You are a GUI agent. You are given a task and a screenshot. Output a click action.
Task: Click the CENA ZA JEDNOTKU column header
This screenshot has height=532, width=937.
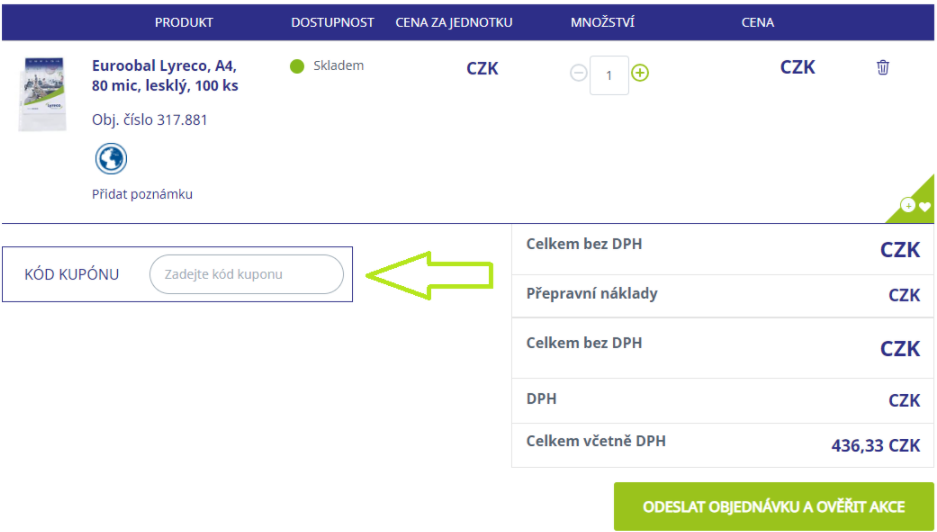pyautogui.click(x=454, y=23)
